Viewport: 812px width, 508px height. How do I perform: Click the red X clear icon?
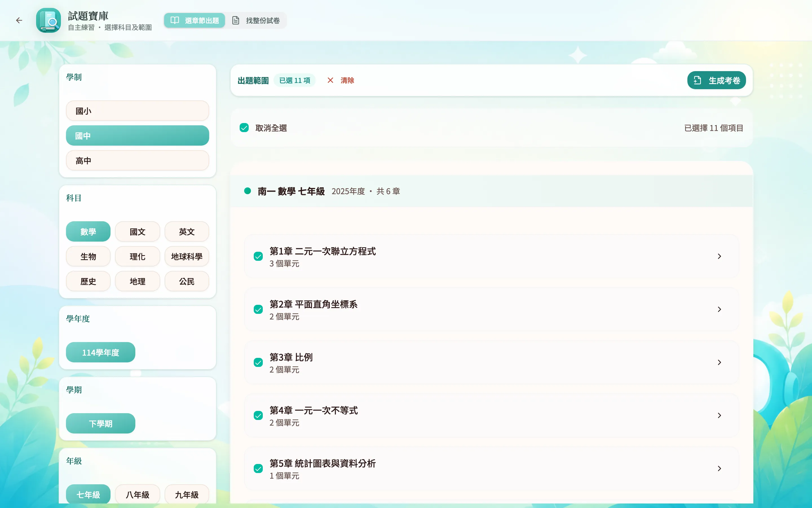click(330, 80)
